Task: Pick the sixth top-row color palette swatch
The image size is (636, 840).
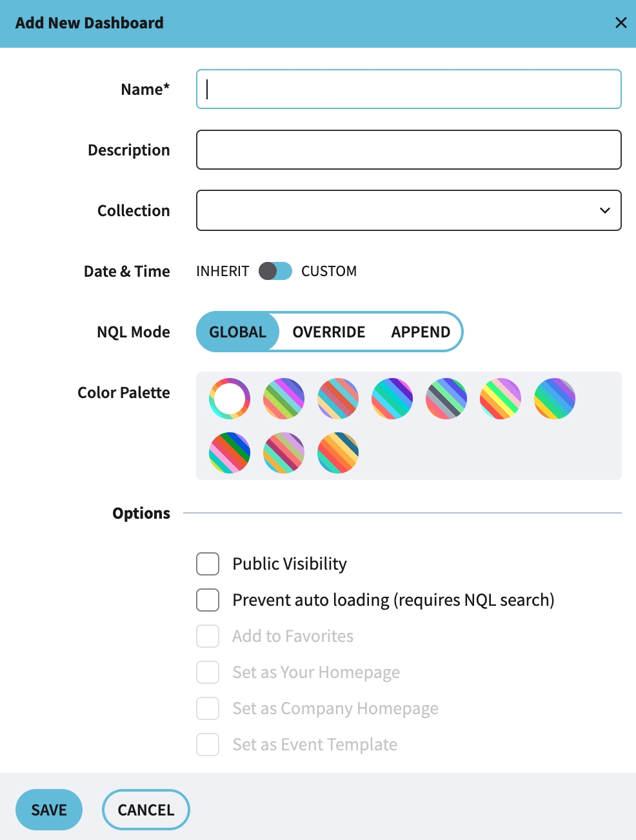Action: click(501, 399)
